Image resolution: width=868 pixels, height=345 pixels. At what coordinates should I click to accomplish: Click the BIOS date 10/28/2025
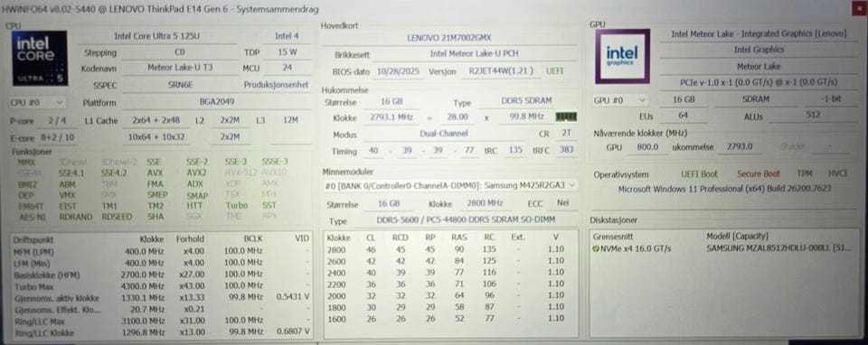coord(398,71)
